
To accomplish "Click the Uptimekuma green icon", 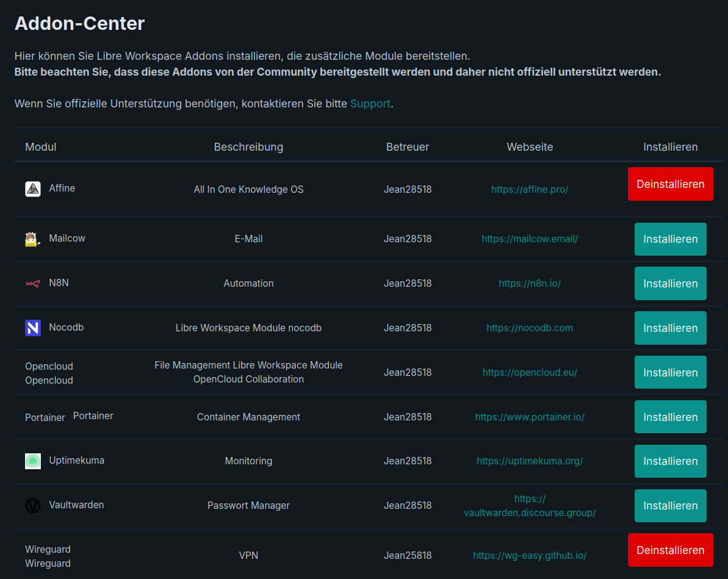I will 33,461.
